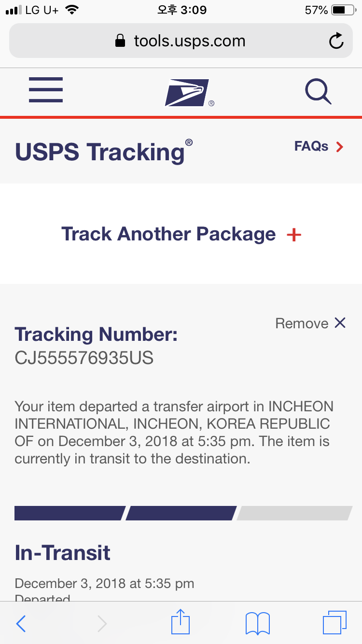
Task: Tap the Safari forward arrow
Action: coord(102,624)
